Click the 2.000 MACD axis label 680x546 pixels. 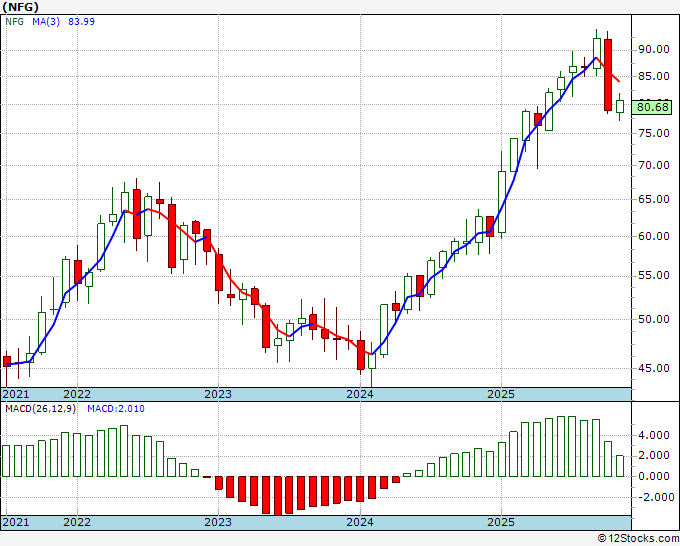click(x=654, y=455)
